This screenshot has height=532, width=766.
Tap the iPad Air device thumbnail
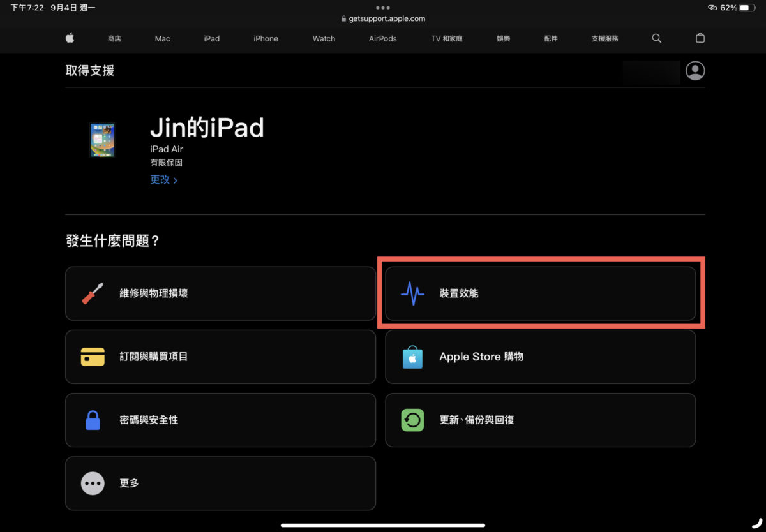click(102, 140)
